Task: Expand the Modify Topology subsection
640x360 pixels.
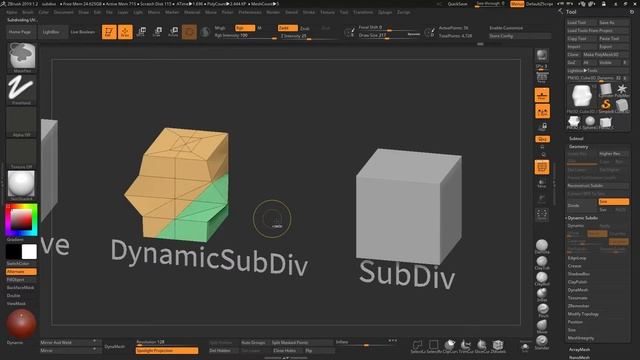Action: click(x=583, y=314)
